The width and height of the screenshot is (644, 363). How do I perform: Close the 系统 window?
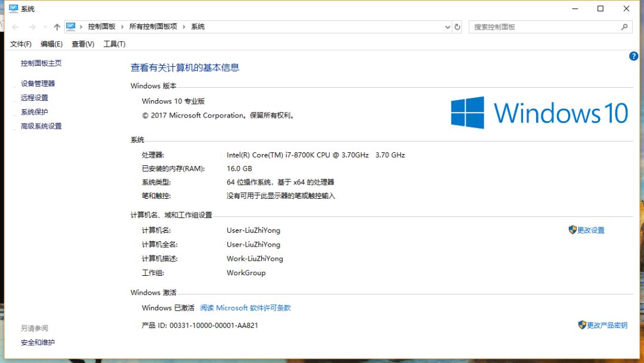click(626, 8)
